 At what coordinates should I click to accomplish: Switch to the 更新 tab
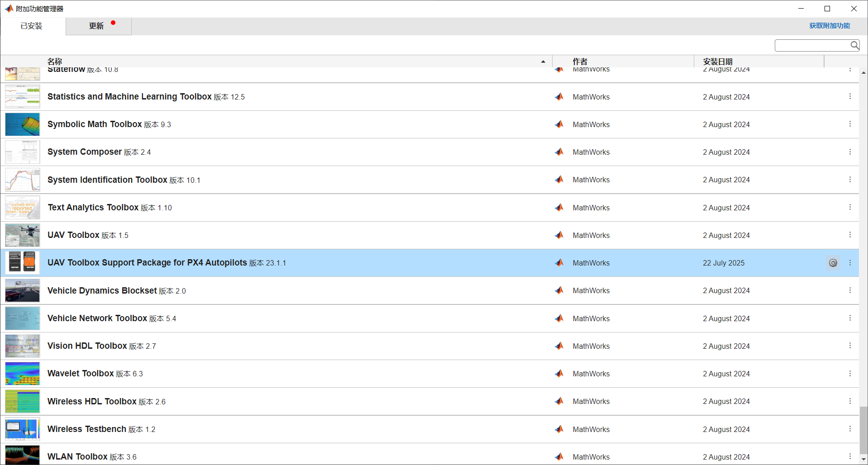(x=96, y=26)
